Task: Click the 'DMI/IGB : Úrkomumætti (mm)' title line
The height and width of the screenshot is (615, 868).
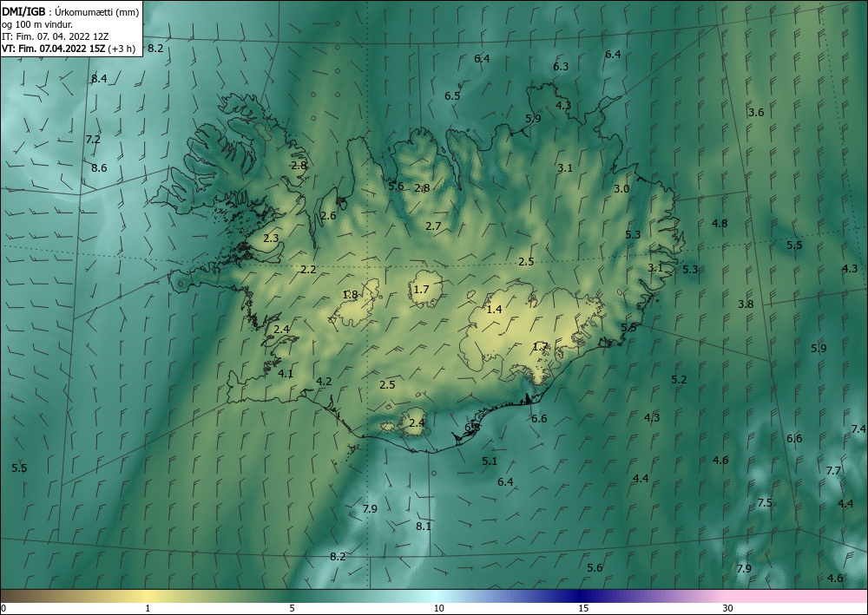Action: point(70,12)
